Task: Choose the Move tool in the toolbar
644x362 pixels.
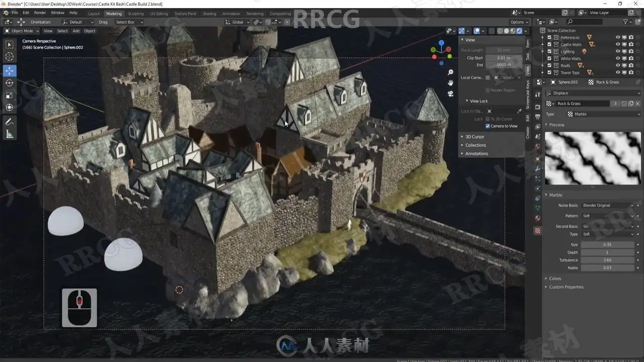Action: [x=9, y=71]
